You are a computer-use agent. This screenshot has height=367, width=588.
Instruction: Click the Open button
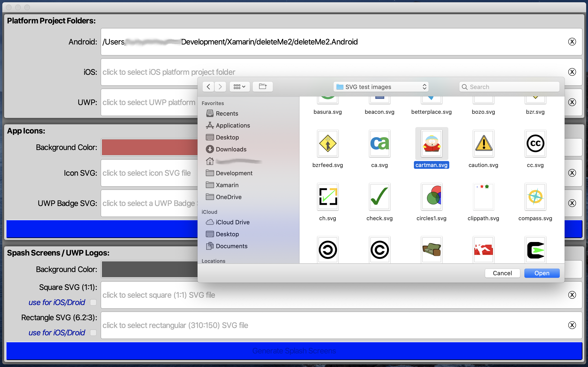pos(542,273)
